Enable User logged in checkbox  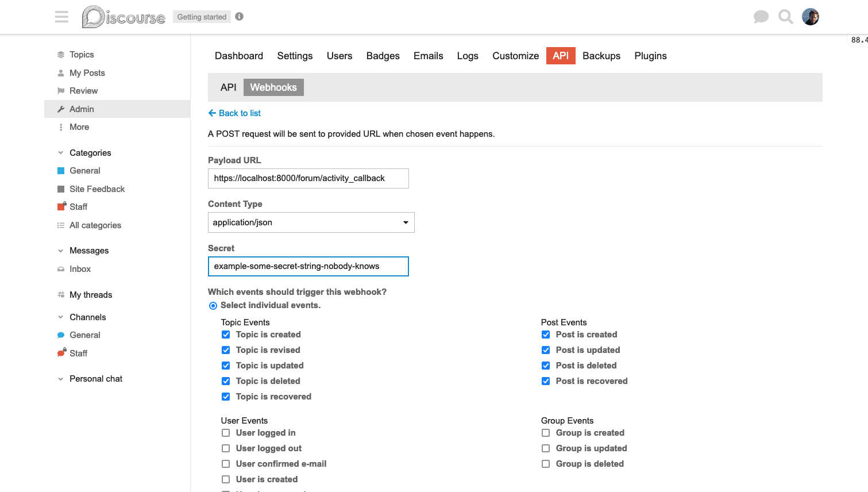tap(226, 433)
